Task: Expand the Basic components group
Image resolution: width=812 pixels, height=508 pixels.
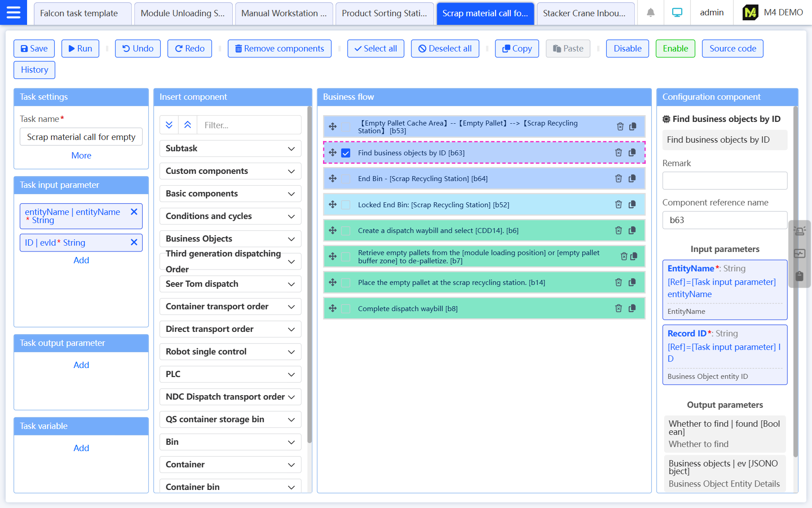Action: coord(230,194)
